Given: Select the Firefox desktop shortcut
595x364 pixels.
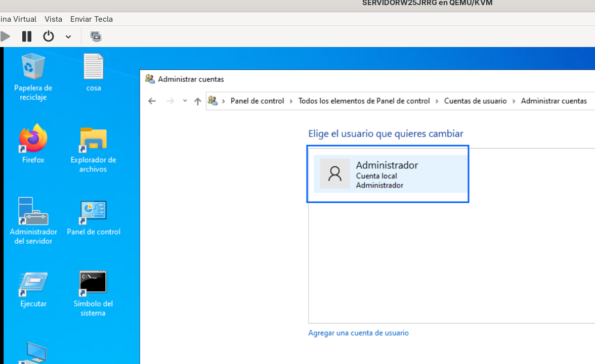Looking at the screenshot, I should (x=33, y=144).
